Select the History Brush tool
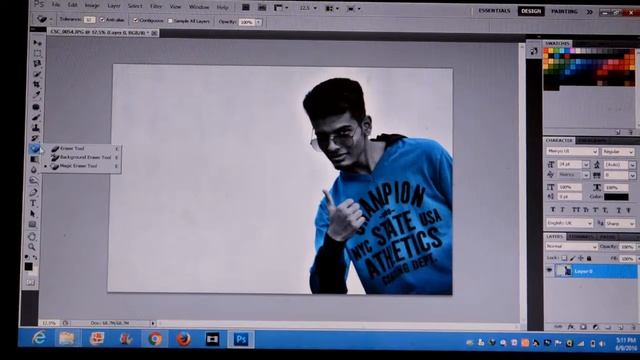This screenshot has width=640, height=360. (x=35, y=139)
